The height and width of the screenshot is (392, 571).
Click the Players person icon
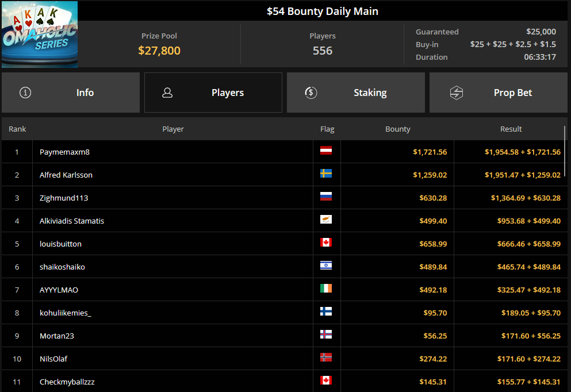167,93
